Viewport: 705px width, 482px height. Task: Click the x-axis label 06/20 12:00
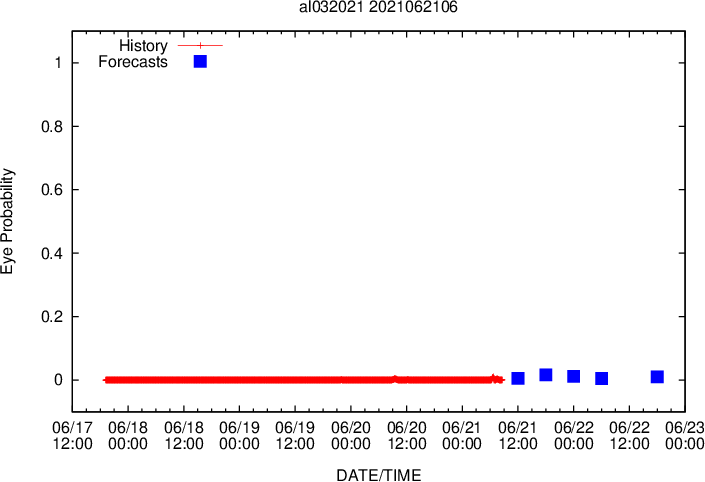(x=406, y=436)
